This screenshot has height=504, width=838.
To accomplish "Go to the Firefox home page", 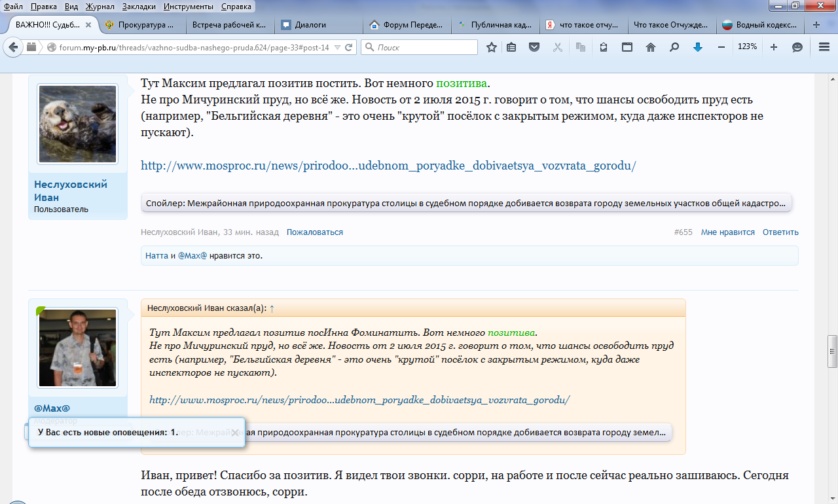I will [x=650, y=47].
